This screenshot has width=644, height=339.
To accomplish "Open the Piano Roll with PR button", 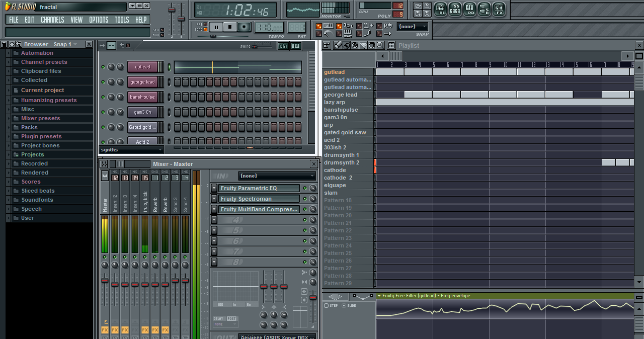I will pyautogui.click(x=470, y=8).
